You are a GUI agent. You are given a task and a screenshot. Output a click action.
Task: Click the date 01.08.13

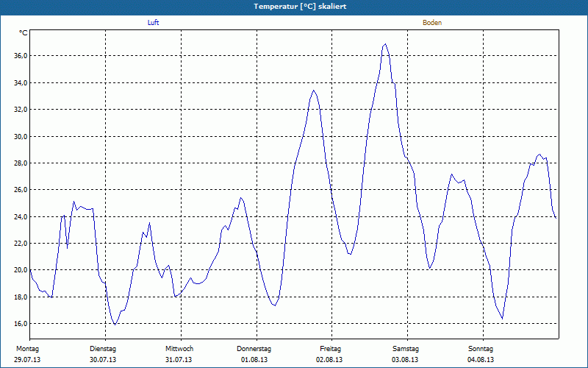pyautogui.click(x=254, y=360)
